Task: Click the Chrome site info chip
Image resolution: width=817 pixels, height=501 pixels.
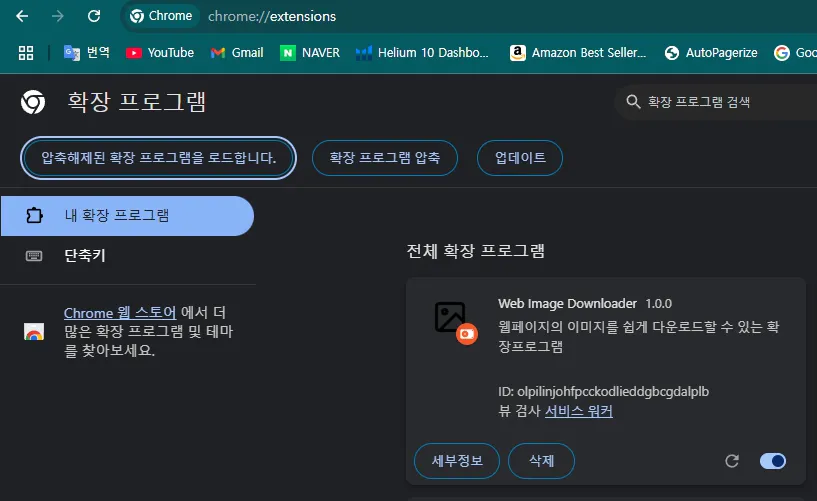Action: (x=161, y=16)
